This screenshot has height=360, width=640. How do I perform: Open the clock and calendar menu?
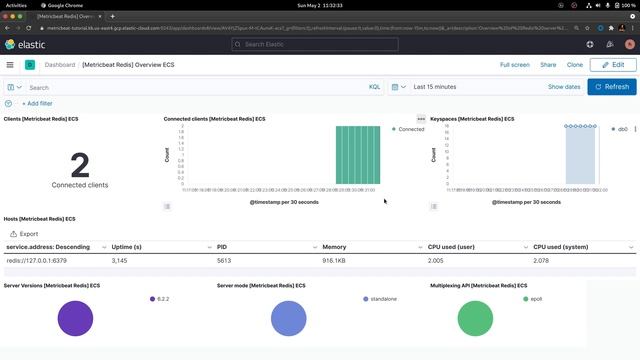(320, 5)
